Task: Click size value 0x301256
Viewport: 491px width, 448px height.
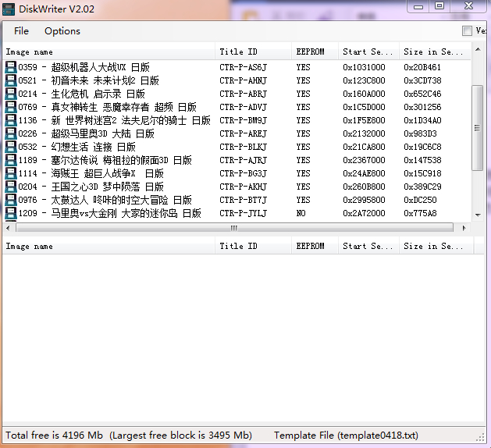Action: click(x=422, y=107)
